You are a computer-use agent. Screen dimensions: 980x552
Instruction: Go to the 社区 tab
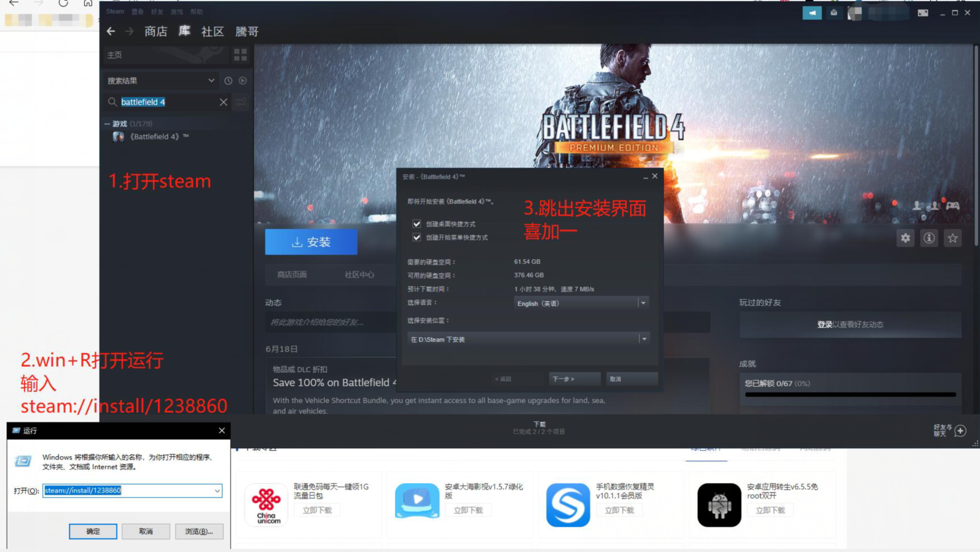click(x=213, y=31)
